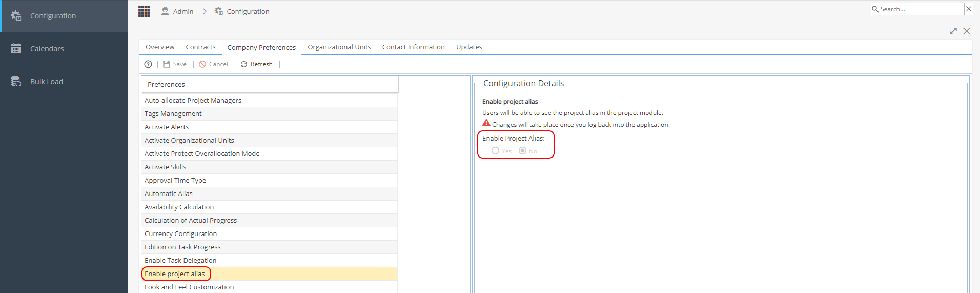
Task: Clear the search box with X
Action: [969, 9]
